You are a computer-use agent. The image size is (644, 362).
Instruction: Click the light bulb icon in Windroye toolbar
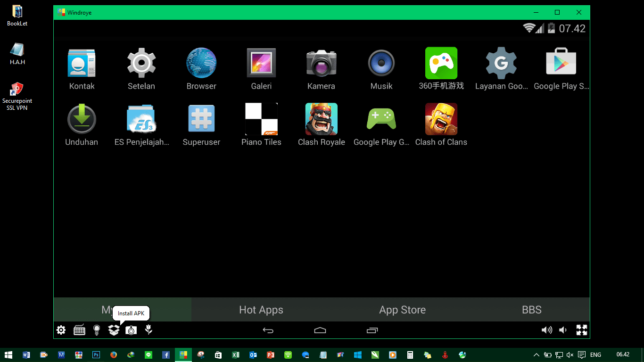[97, 330]
